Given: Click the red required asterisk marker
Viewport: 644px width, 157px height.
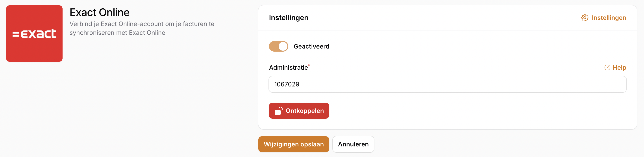Looking at the screenshot, I should pos(309,65).
